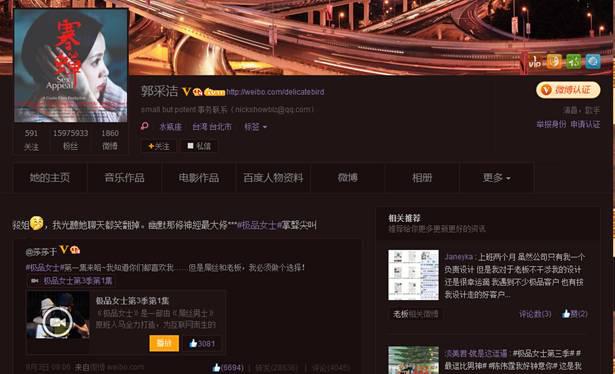Expand the 更多 tab dropdown
Screen dimensions: 615x374
click(496, 178)
